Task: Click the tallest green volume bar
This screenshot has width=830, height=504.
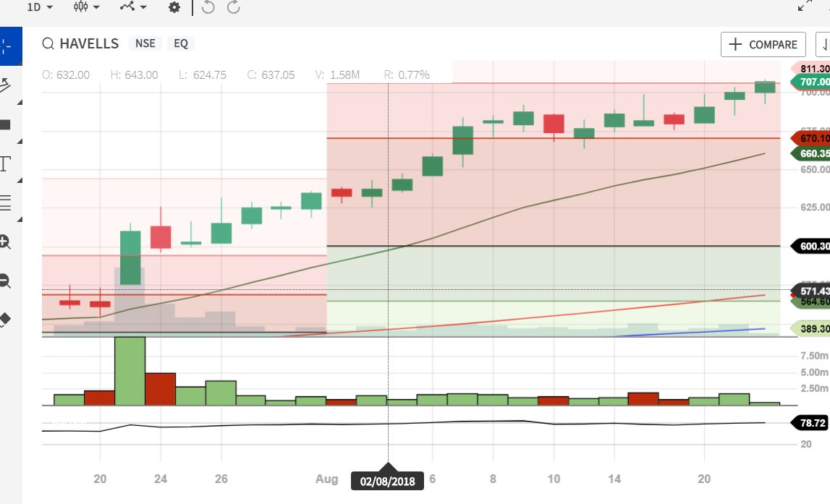Action: point(130,371)
